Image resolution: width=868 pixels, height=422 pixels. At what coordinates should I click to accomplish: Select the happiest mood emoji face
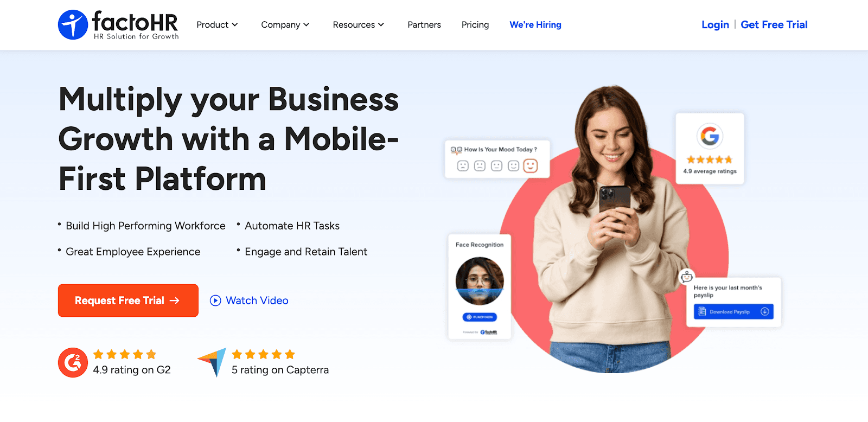[531, 165]
